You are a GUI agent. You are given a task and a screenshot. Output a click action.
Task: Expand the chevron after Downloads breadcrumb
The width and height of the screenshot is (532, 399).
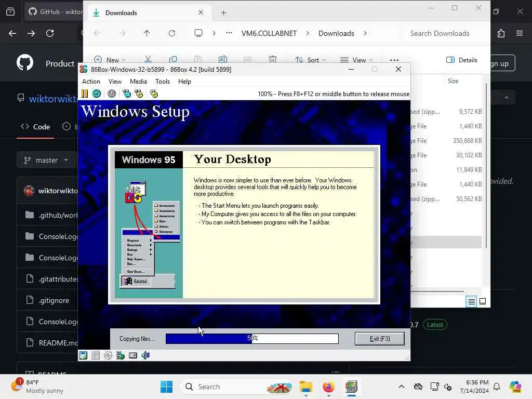pos(365,33)
